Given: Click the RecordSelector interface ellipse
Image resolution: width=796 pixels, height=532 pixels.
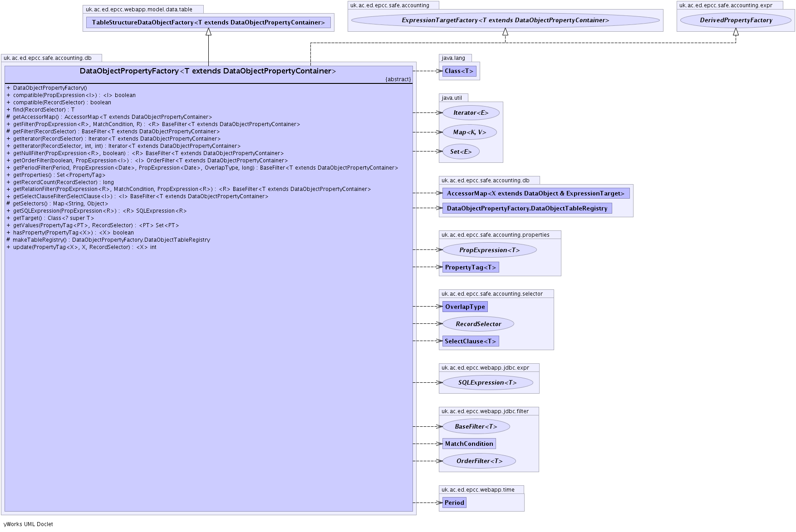Looking at the screenshot, I should click(x=478, y=324).
